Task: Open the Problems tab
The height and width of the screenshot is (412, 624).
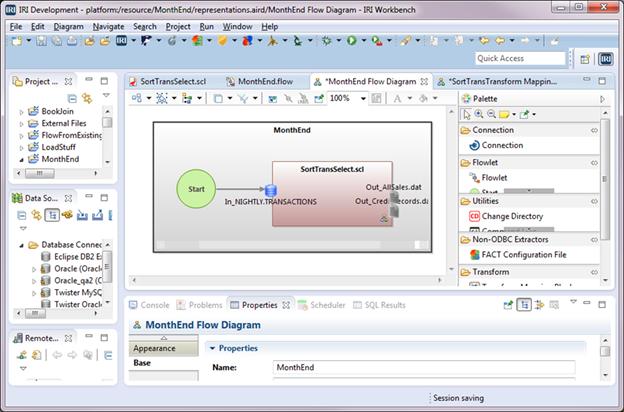Action: [x=199, y=305]
